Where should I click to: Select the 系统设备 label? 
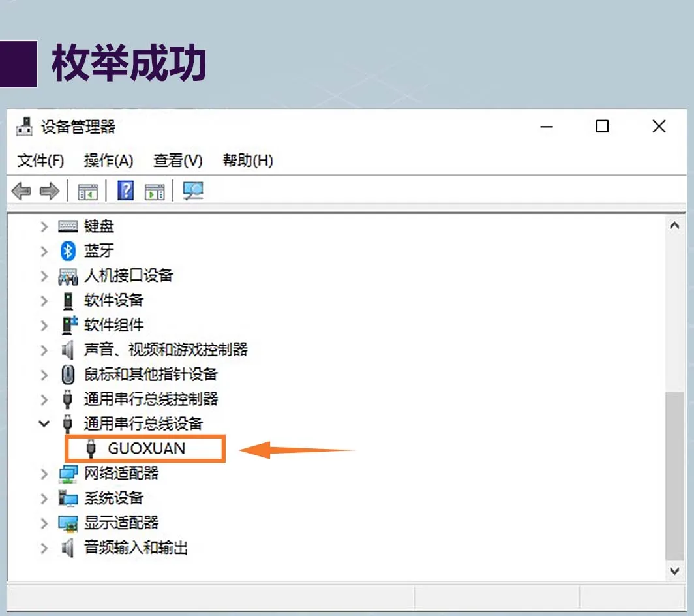tap(113, 498)
